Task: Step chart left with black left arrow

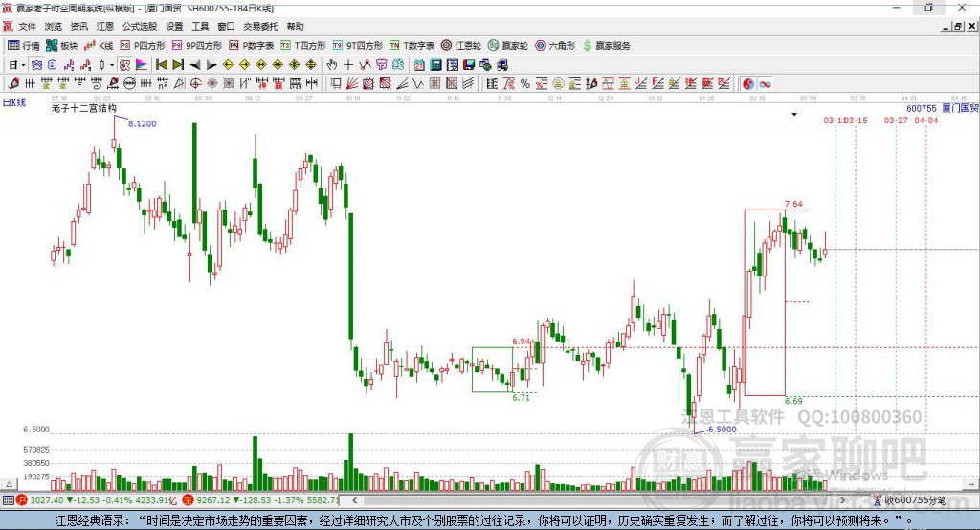Action: 195,65
